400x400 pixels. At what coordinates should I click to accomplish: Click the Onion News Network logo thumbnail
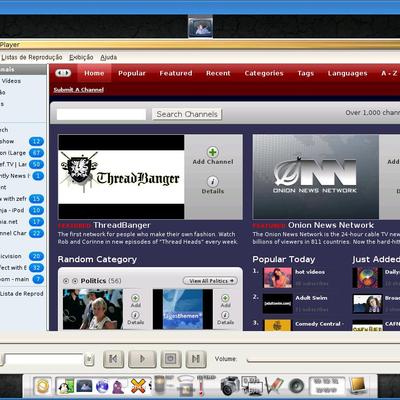pos(316,177)
